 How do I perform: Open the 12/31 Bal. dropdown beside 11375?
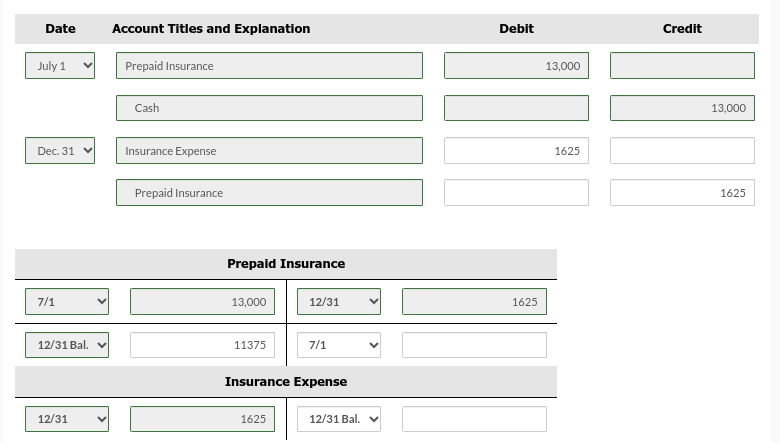tap(67, 345)
